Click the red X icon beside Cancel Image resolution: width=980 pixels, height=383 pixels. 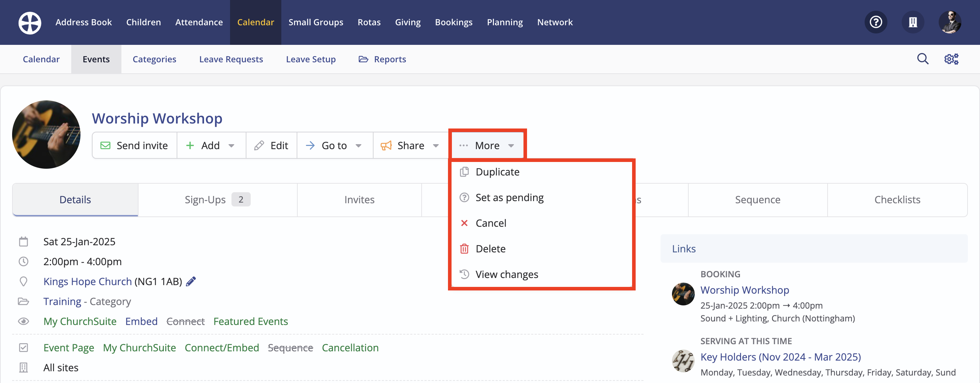click(464, 223)
